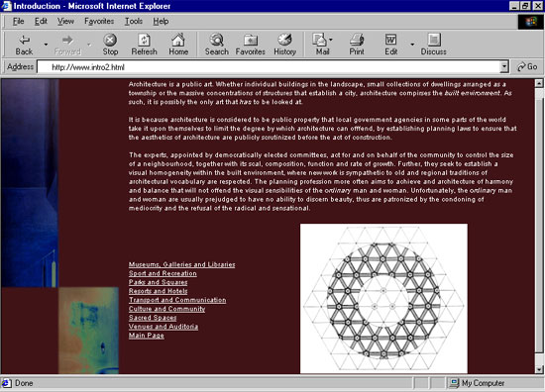545x392 pixels.
Task: Open the Sacred Spaces link
Action: pos(153,318)
